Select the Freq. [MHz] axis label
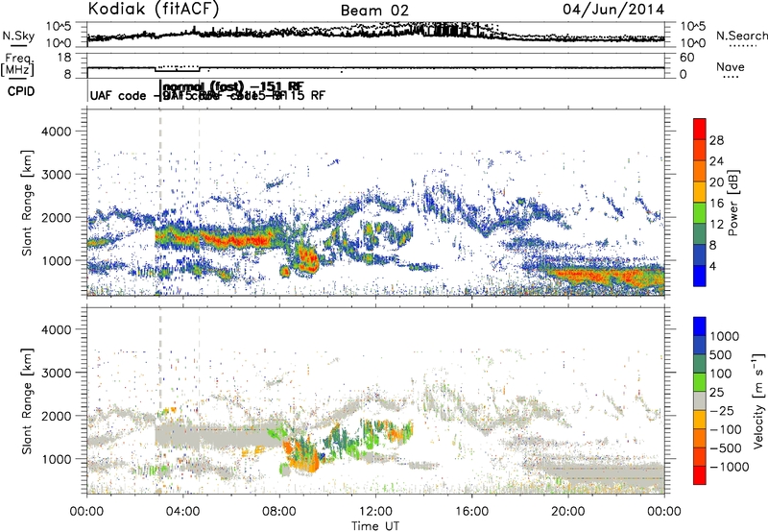768x532 pixels. click(x=18, y=64)
